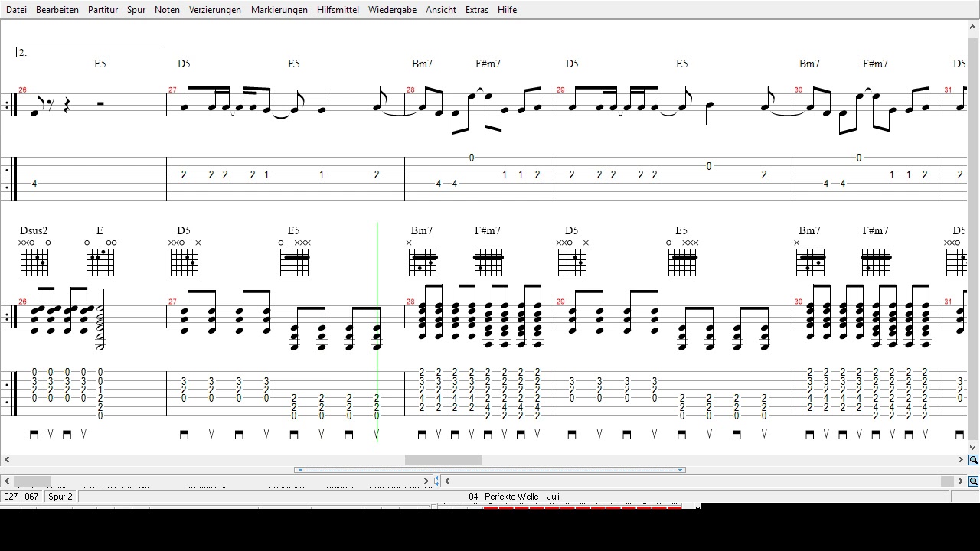Click the lower-left pane scrollbar thumb

click(31, 481)
